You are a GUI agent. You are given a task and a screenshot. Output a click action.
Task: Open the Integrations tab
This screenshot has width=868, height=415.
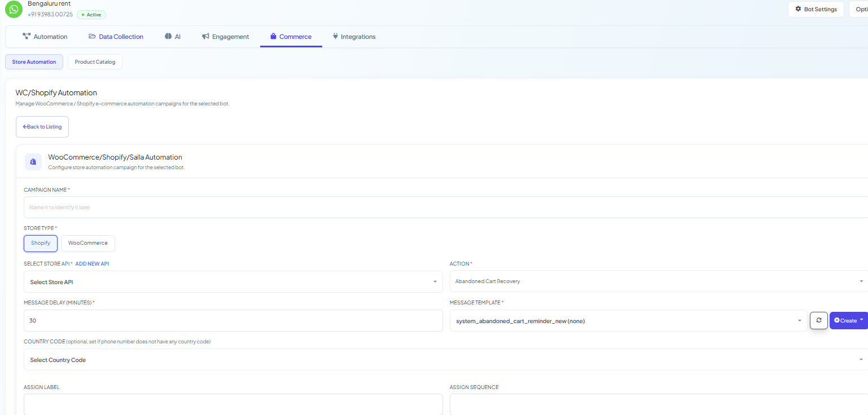[354, 37]
